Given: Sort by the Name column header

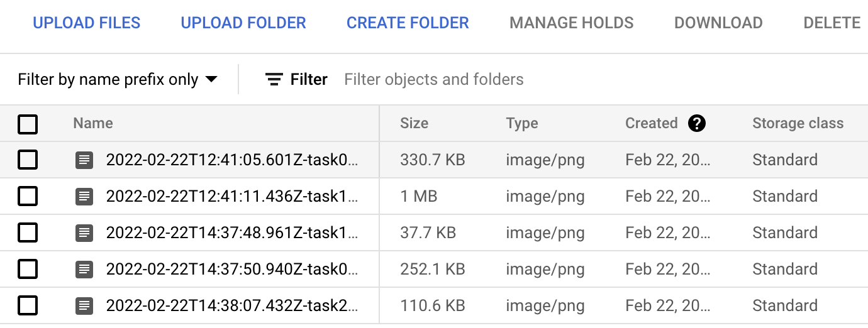Looking at the screenshot, I should [93, 123].
